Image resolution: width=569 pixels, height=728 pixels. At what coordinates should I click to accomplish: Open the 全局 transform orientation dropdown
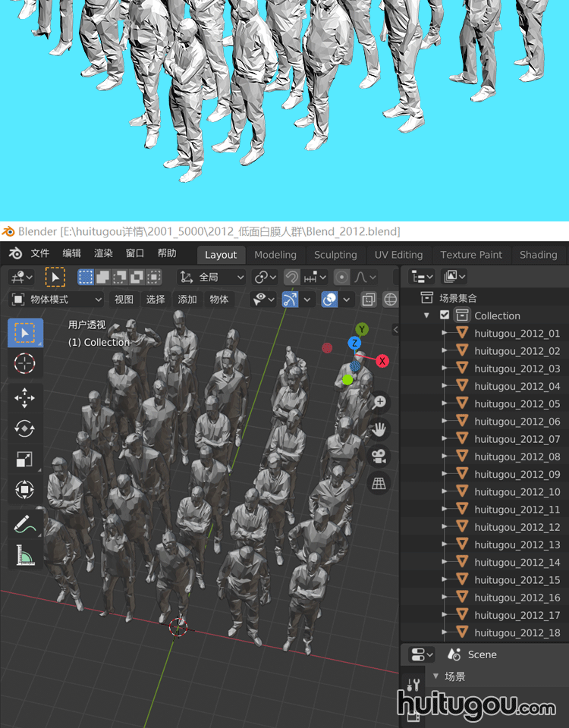click(212, 278)
